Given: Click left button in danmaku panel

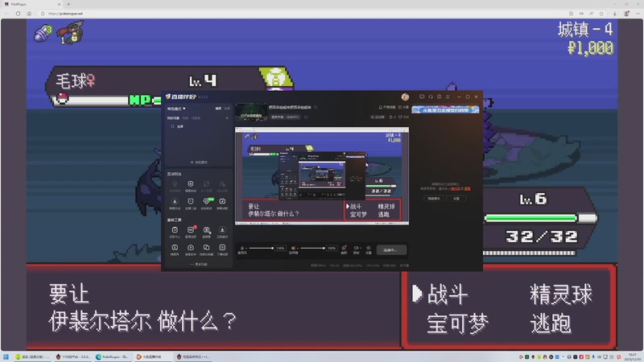Looking at the screenshot, I should 433,199.
